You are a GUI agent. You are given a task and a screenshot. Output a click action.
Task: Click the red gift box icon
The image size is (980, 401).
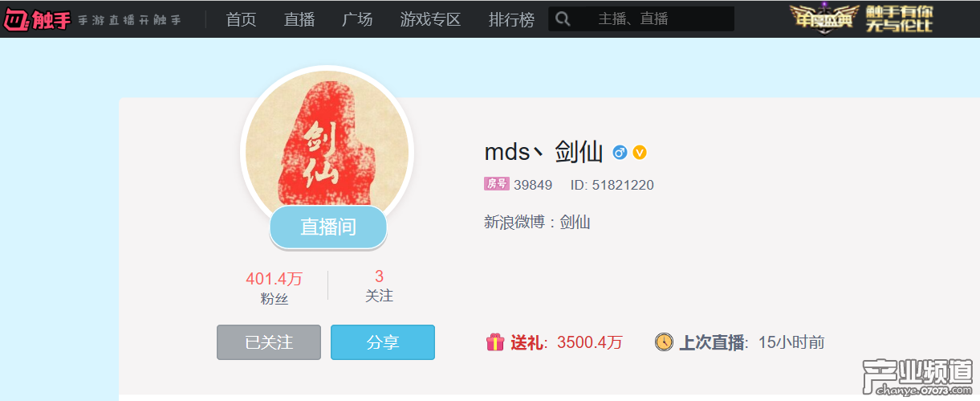coord(495,342)
